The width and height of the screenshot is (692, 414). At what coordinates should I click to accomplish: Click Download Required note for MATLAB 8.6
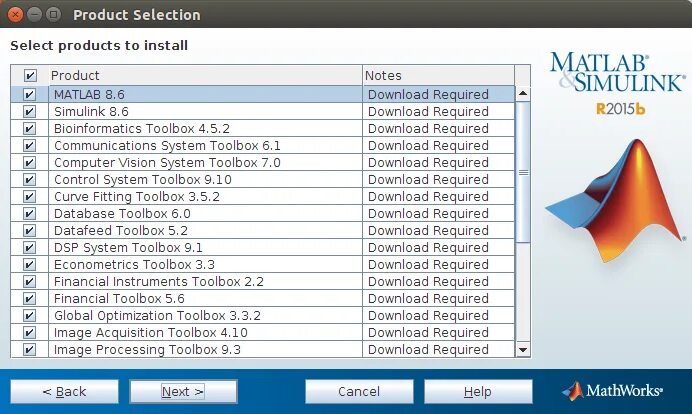point(428,94)
